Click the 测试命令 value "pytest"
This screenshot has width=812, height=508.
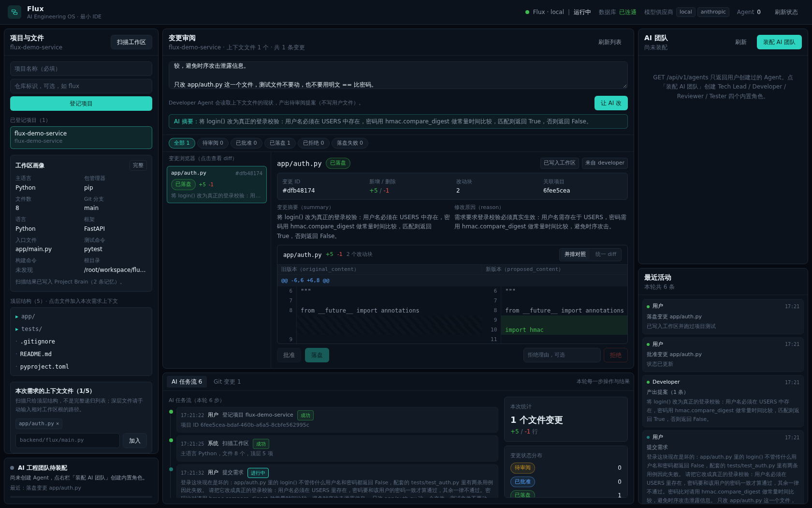pos(93,249)
